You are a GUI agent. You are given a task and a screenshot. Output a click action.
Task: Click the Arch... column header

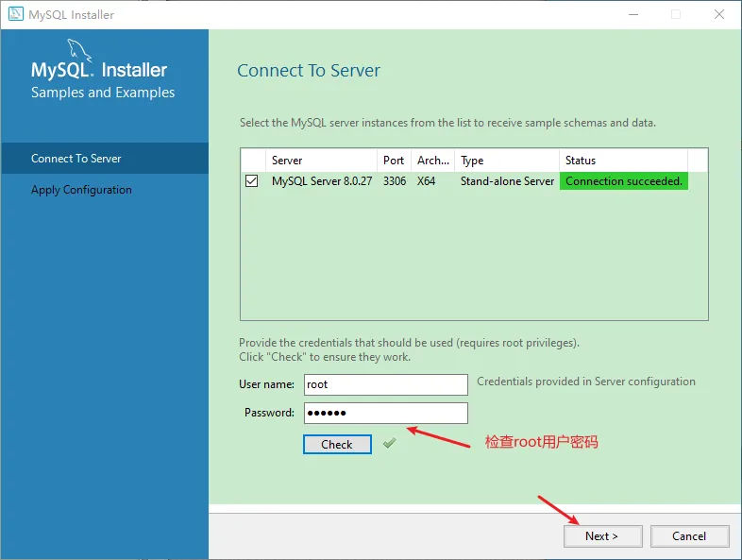click(x=432, y=161)
